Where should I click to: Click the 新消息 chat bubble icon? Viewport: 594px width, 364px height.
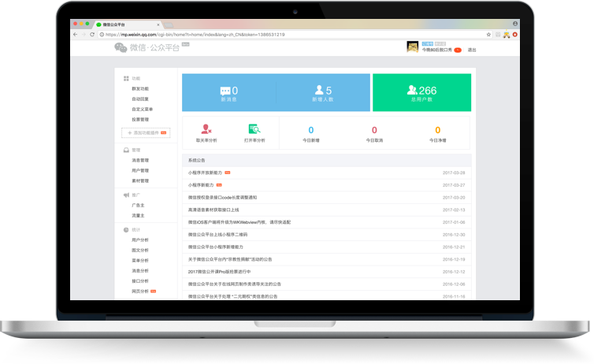pyautogui.click(x=225, y=91)
